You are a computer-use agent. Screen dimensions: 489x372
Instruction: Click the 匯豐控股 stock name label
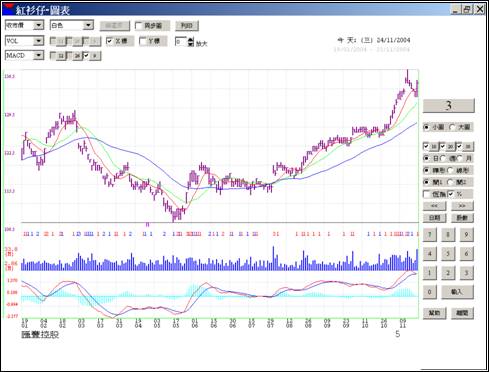tap(40, 334)
